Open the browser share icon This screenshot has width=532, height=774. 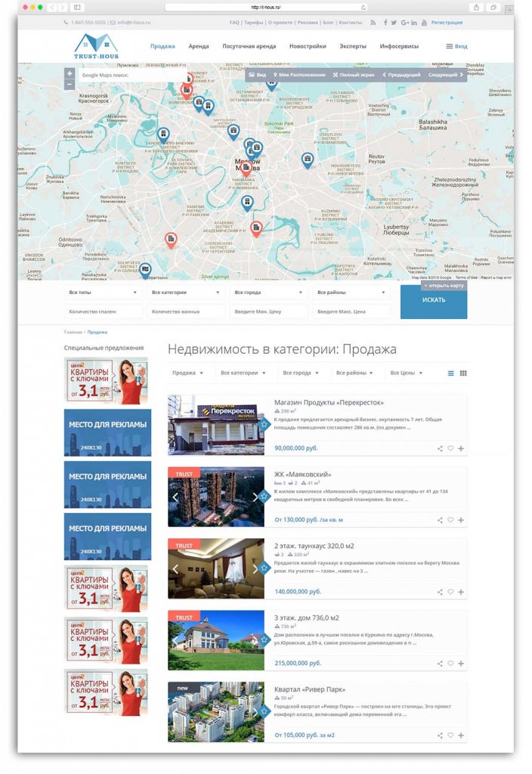tap(476, 8)
